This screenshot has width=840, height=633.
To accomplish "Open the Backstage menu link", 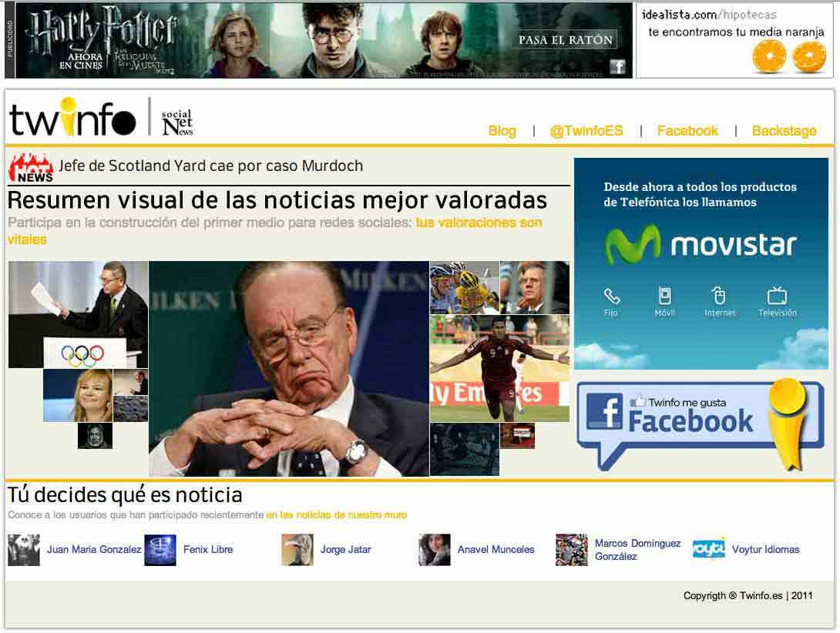I will point(784,131).
